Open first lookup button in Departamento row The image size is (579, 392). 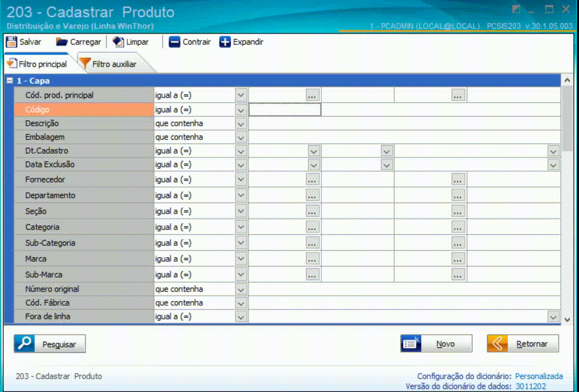pos(313,196)
